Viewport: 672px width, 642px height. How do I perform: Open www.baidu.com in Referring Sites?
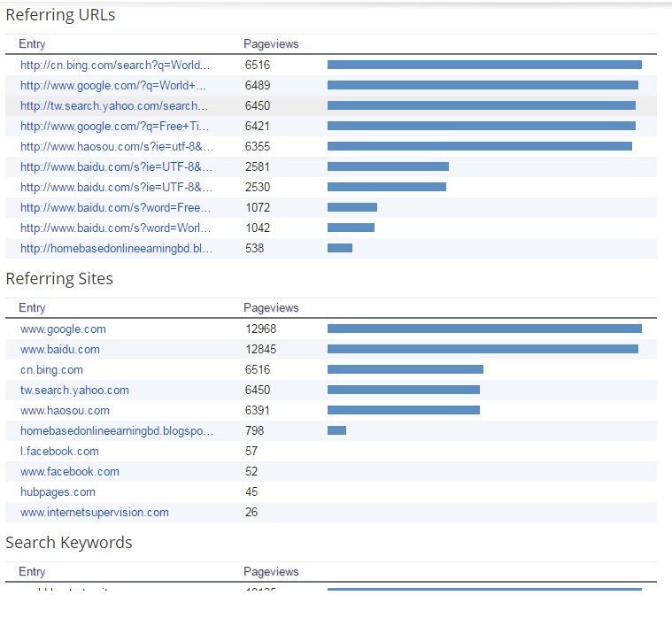(x=60, y=349)
